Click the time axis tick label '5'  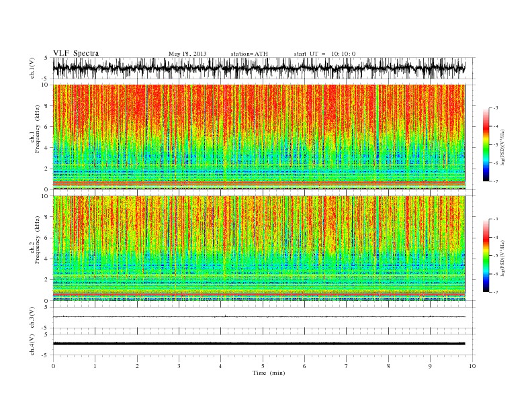pyautogui.click(x=263, y=366)
